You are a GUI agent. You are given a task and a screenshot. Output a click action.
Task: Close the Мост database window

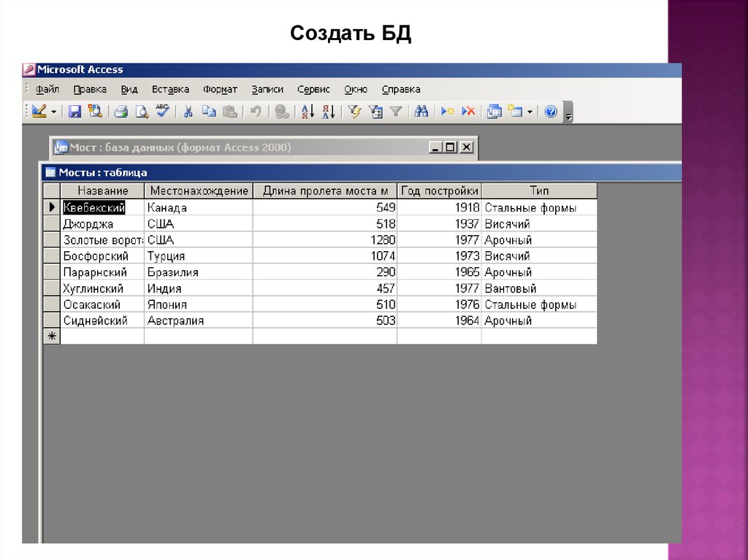click(466, 147)
